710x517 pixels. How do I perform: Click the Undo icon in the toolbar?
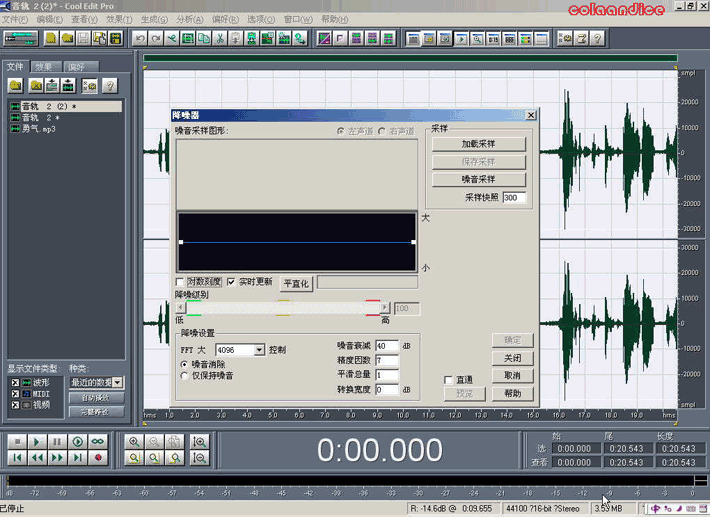[x=140, y=39]
